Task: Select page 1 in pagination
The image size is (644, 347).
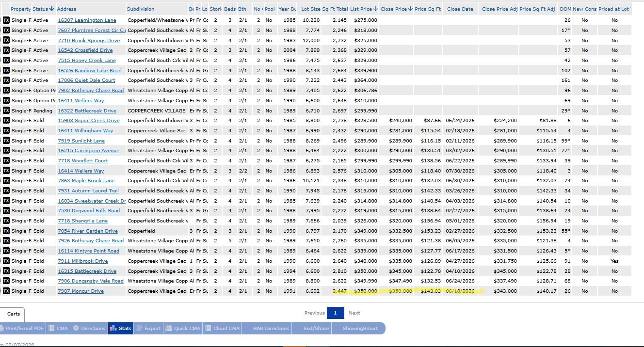Action: [335, 313]
